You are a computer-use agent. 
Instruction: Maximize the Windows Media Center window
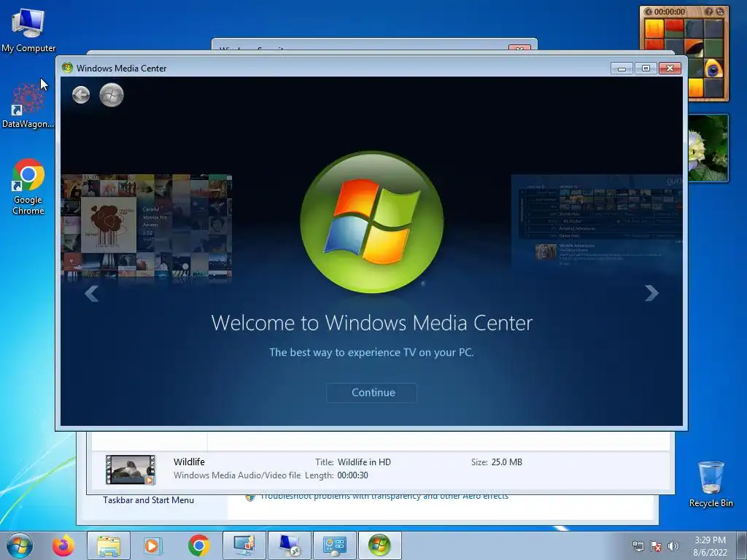(646, 69)
